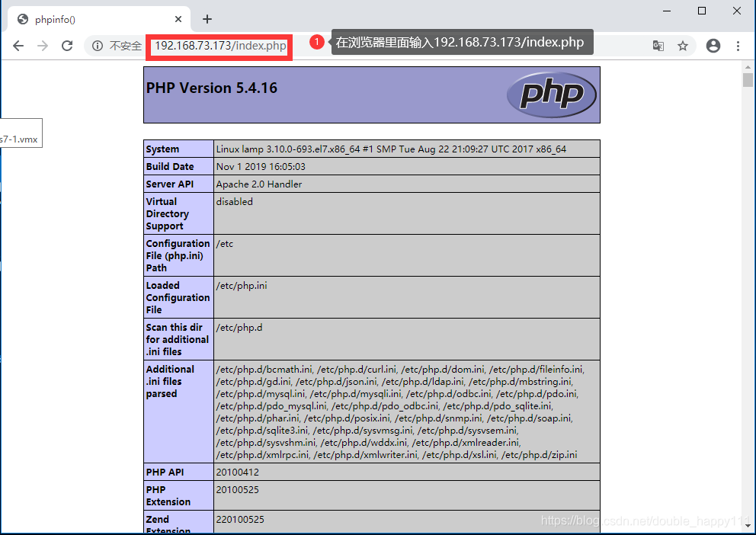The width and height of the screenshot is (756, 535).
Task: Click the 'Linux lamp 3.10.0-693.el7.x86_64' system value
Action: tap(391, 149)
